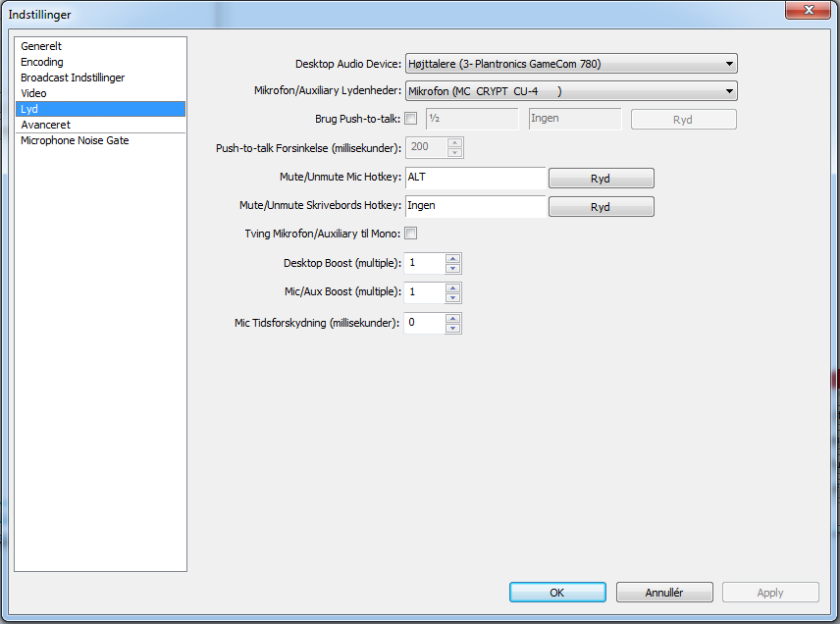The width and height of the screenshot is (840, 624).
Task: Click the Annullér button
Action: (x=664, y=593)
